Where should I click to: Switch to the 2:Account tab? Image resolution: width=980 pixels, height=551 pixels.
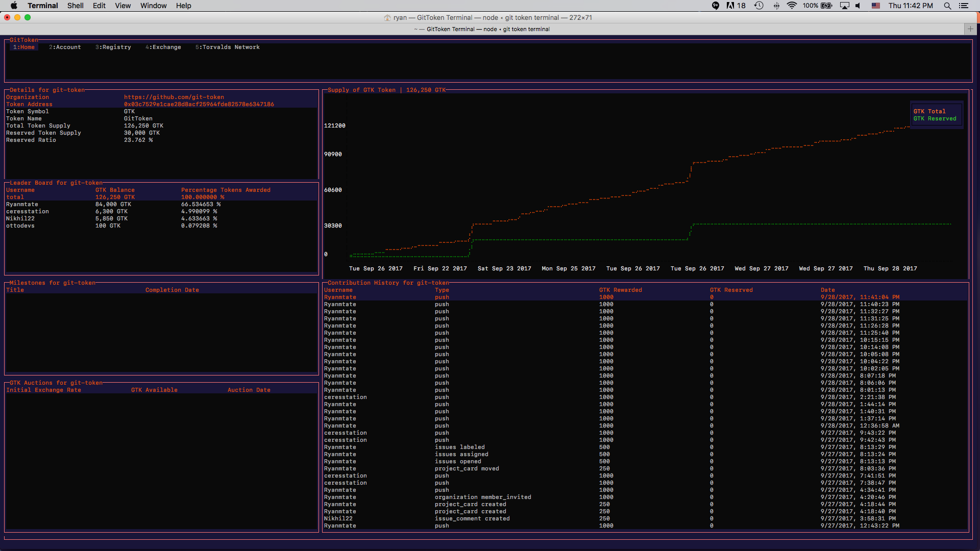click(65, 47)
